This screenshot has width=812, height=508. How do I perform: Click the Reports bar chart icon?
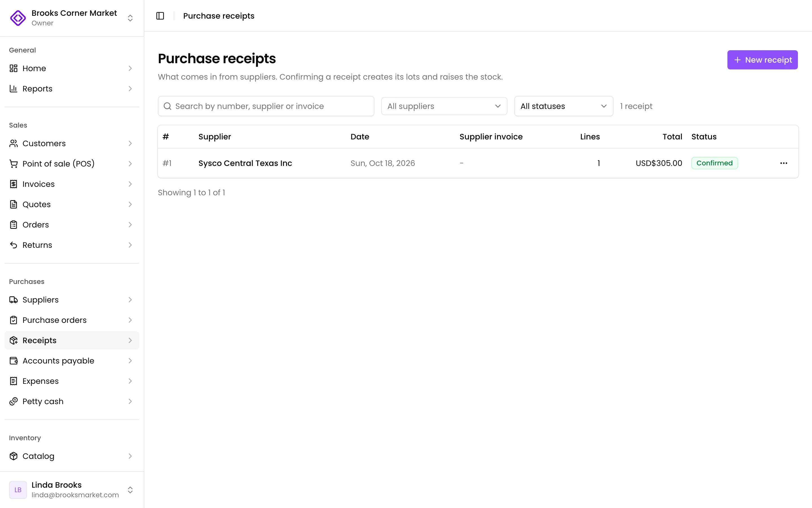point(14,89)
